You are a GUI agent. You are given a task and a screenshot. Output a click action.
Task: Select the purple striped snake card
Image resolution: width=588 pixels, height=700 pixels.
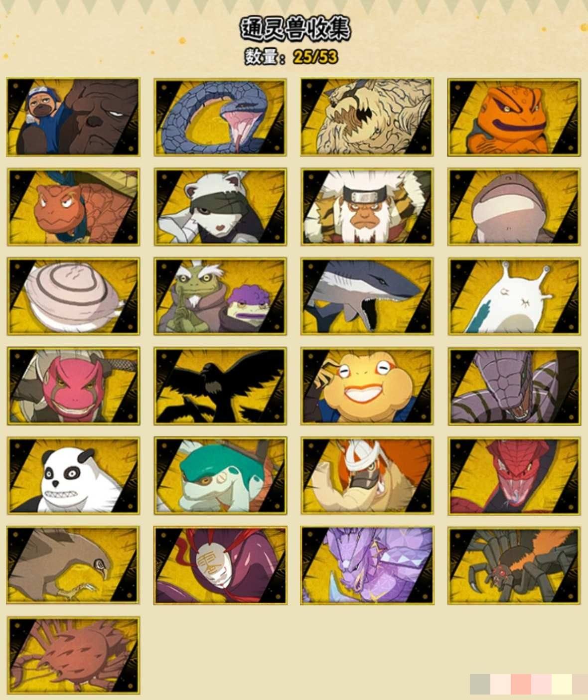(514, 387)
